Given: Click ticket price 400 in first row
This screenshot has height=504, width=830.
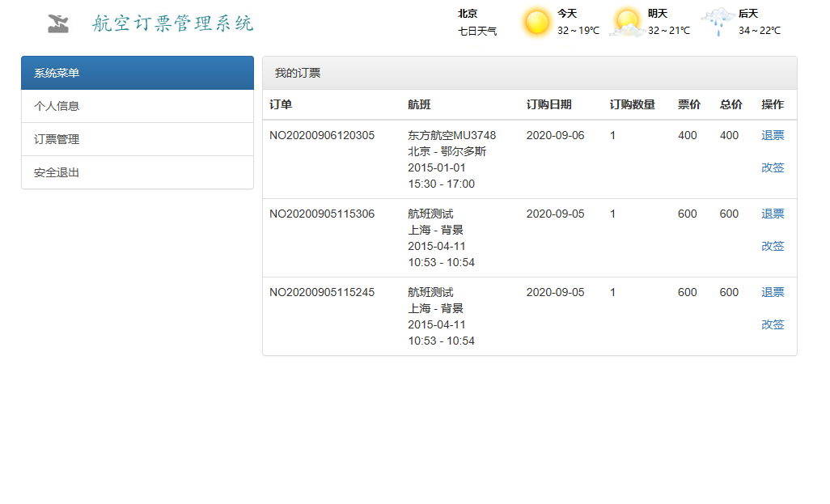Looking at the screenshot, I should tap(687, 136).
